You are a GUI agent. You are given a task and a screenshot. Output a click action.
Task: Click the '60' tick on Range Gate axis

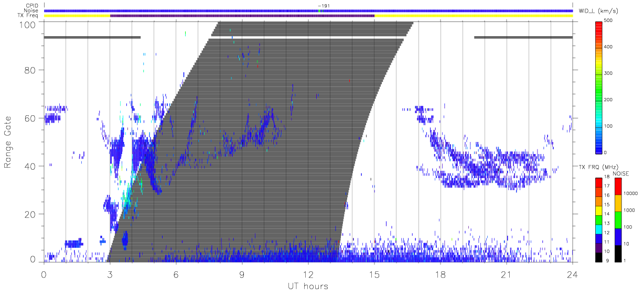(30, 118)
